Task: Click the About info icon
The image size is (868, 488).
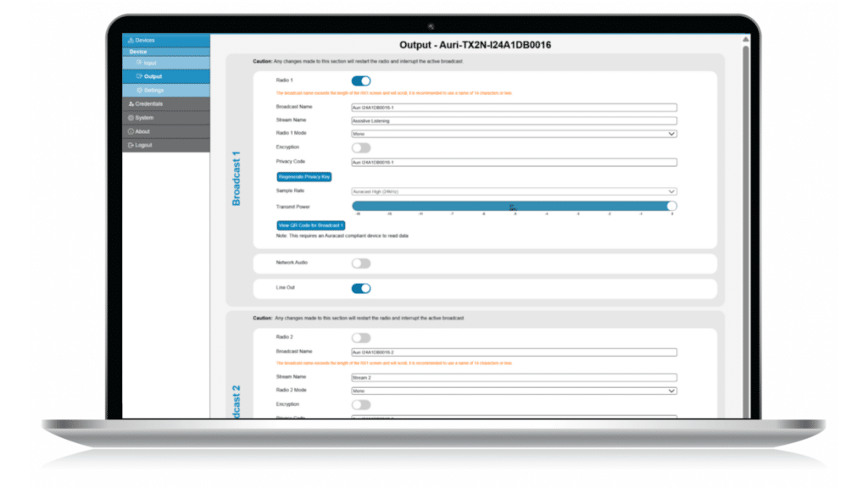Action: [x=131, y=131]
